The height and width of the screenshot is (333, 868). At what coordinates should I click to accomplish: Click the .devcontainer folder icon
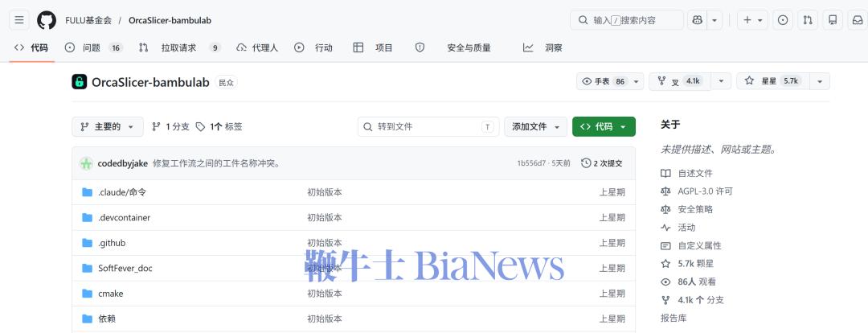point(87,218)
